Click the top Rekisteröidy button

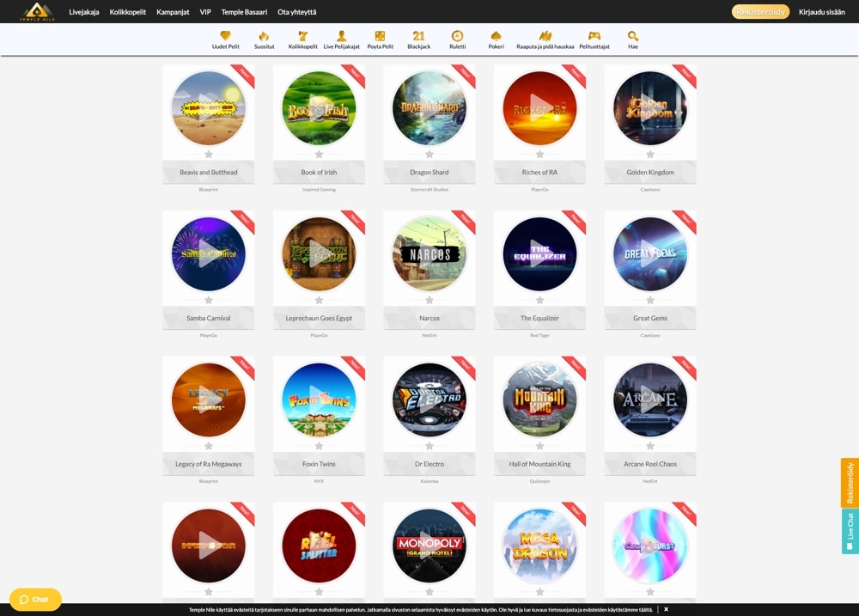(760, 11)
